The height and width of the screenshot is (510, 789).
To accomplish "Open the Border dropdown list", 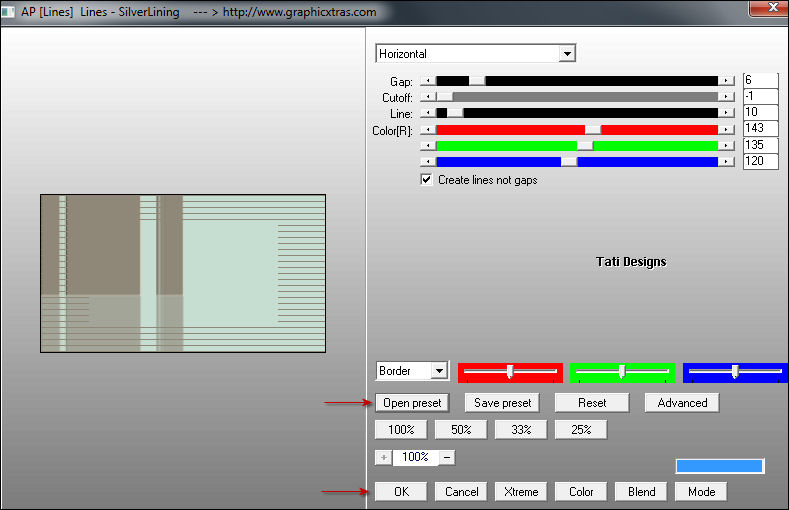I will (x=438, y=371).
